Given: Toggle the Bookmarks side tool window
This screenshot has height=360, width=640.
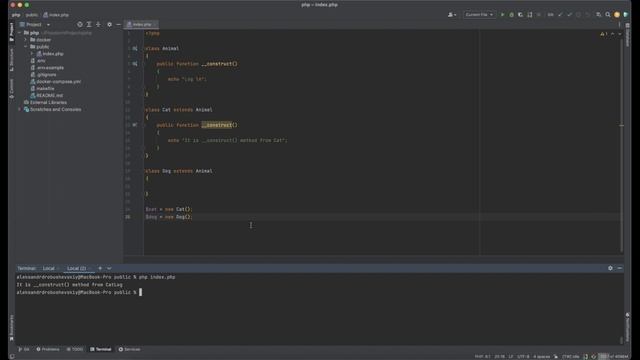Looking at the screenshot, I should click(11, 328).
